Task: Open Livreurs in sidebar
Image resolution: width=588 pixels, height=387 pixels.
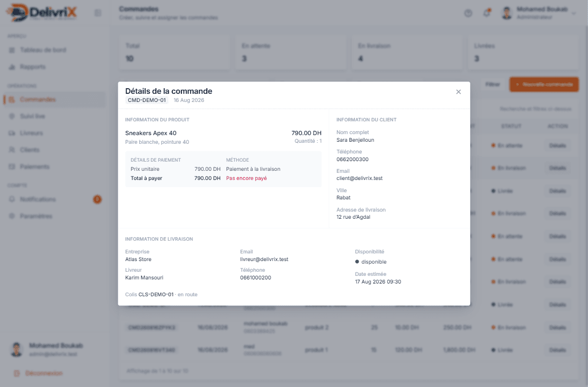Action: pyautogui.click(x=32, y=133)
